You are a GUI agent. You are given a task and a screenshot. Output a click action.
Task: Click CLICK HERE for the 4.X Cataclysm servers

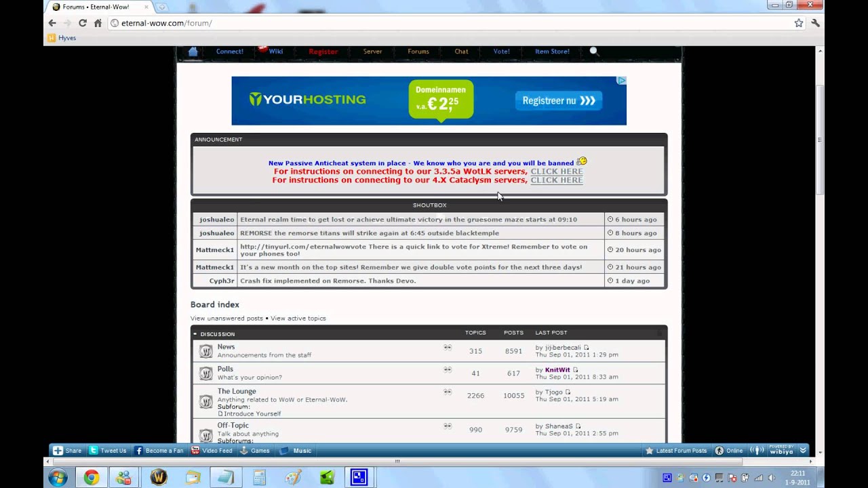coord(557,180)
